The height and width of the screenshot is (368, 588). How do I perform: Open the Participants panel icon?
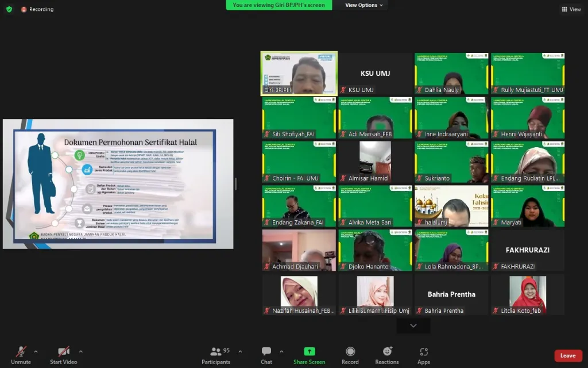(x=216, y=352)
